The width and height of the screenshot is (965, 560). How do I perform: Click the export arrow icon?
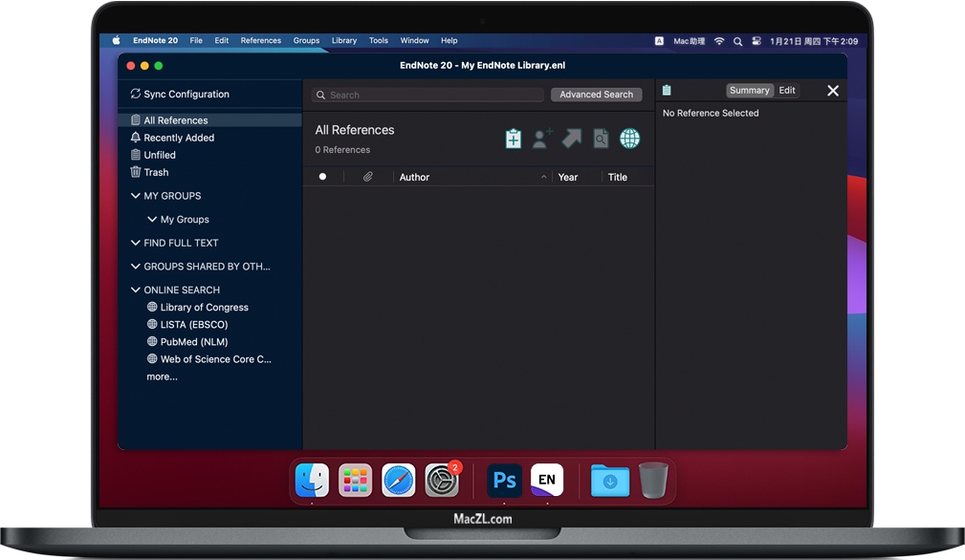tap(572, 139)
